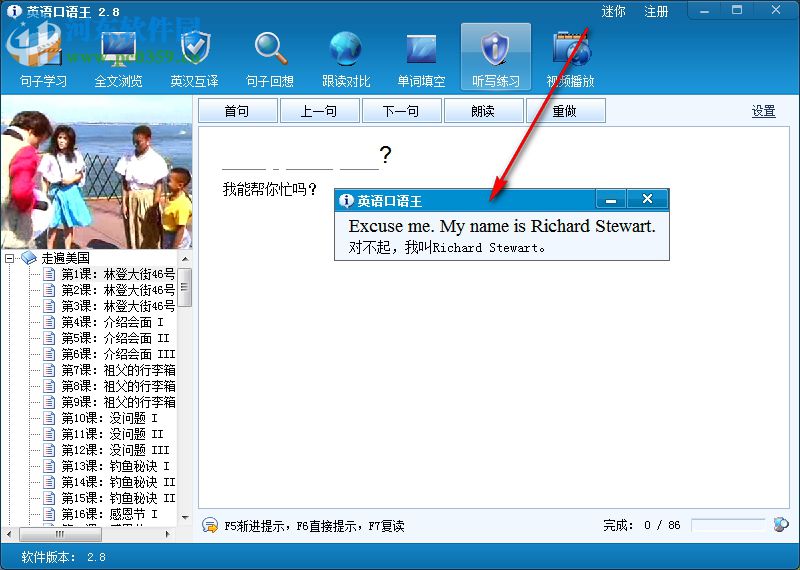
Task: Select lesson 第2课：林登大街46号
Action: [118, 290]
